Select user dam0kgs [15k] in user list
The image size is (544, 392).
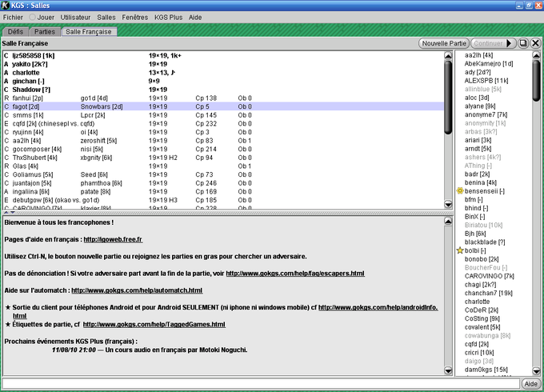(486, 370)
